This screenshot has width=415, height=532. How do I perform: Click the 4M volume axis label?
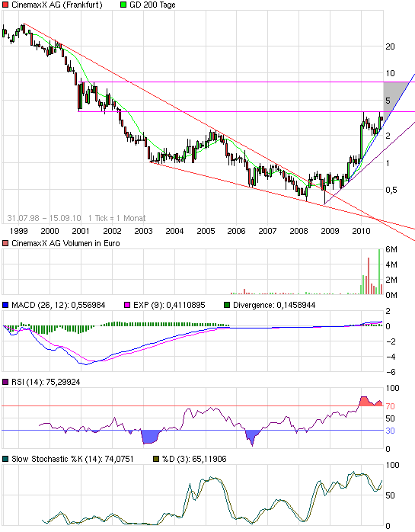pos(391,264)
